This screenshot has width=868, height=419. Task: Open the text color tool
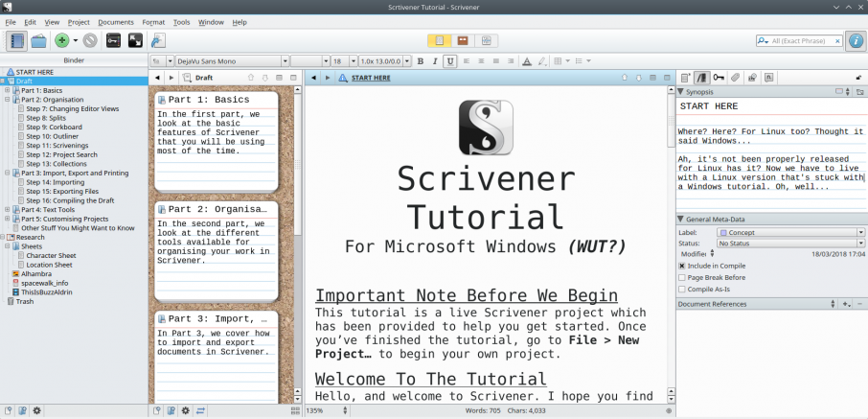click(526, 61)
